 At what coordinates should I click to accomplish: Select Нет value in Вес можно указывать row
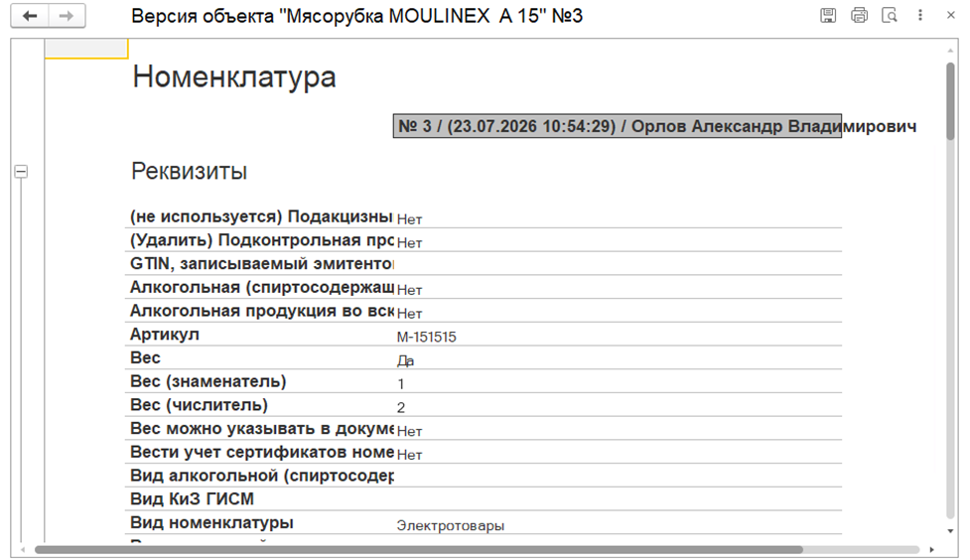point(409,431)
